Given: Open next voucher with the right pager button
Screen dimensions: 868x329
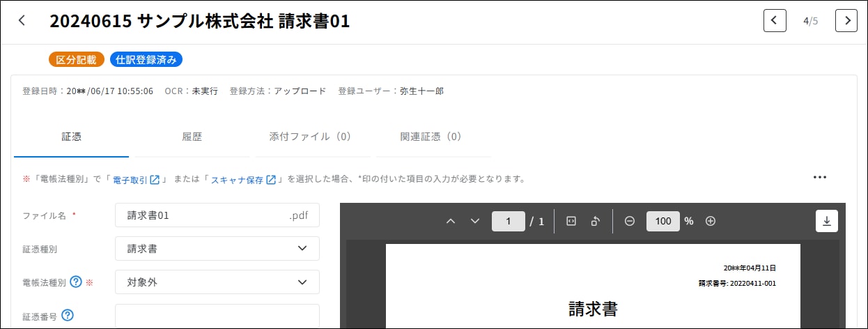Looking at the screenshot, I should click(846, 21).
